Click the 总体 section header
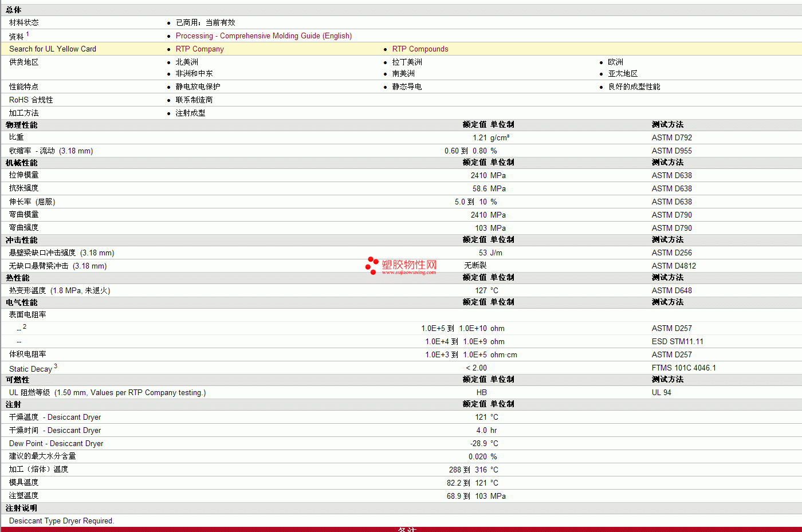Image resolution: width=802 pixels, height=532 pixels. click(14, 10)
